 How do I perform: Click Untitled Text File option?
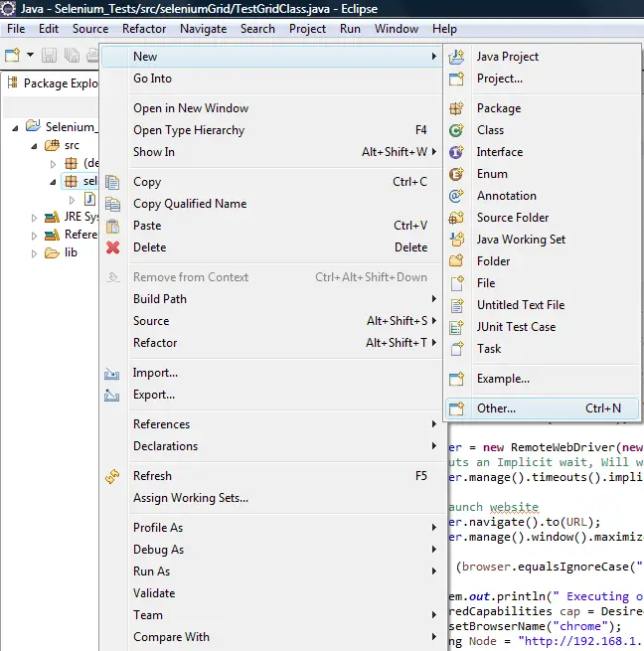[520, 305]
